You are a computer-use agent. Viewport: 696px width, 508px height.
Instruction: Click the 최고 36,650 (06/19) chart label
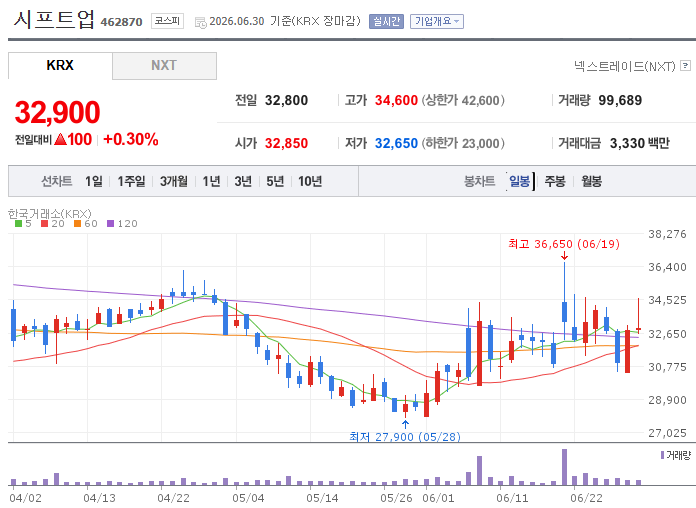click(564, 244)
